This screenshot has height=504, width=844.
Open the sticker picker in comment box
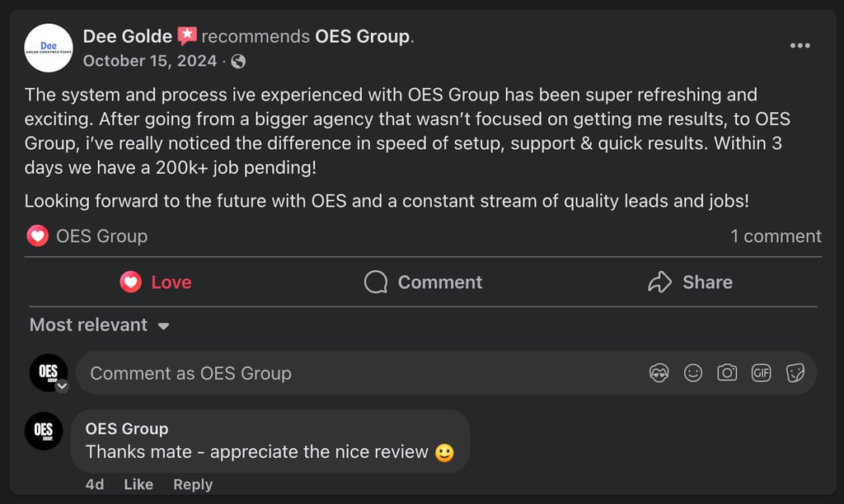(795, 373)
